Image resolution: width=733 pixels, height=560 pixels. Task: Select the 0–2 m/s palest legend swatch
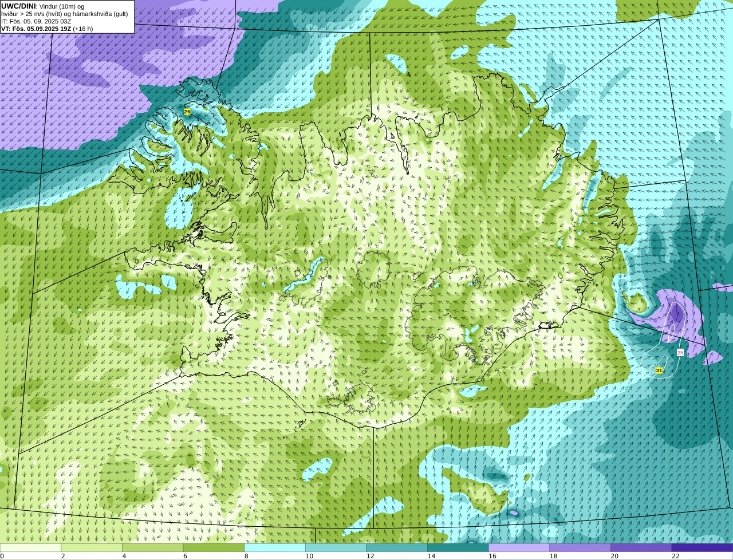[x=30, y=547]
